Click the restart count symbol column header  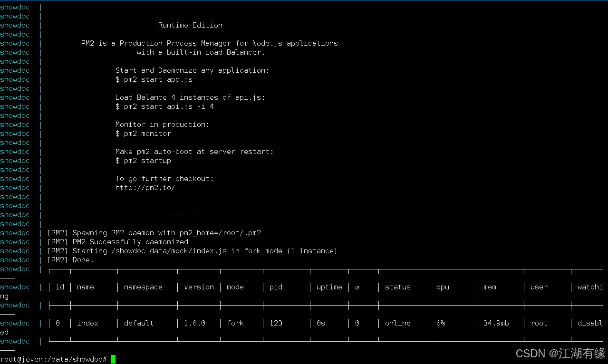pyautogui.click(x=357, y=287)
